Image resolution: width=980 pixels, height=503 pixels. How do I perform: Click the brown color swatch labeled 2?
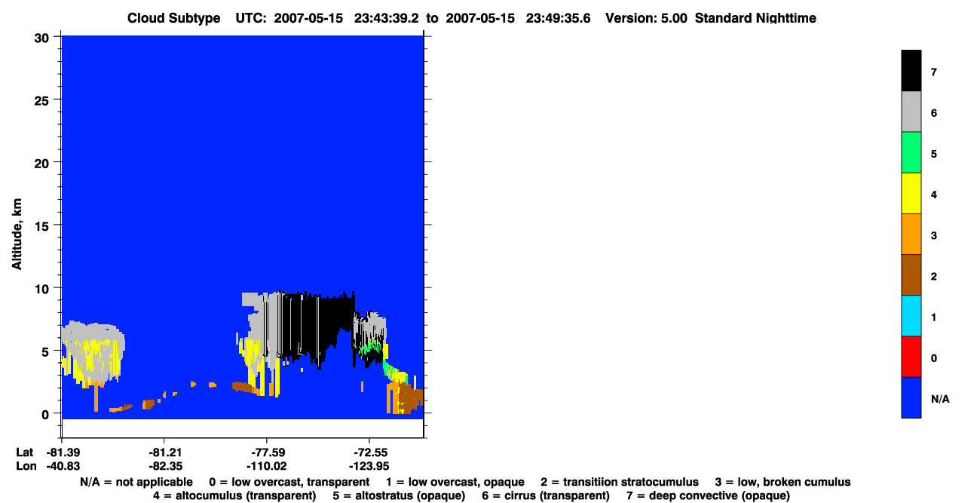tap(911, 275)
